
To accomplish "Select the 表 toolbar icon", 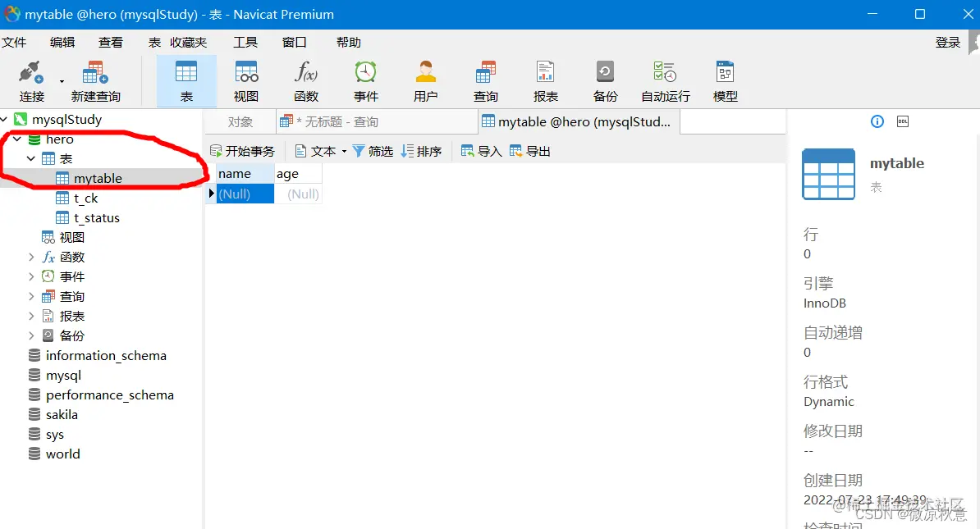I will click(x=185, y=80).
